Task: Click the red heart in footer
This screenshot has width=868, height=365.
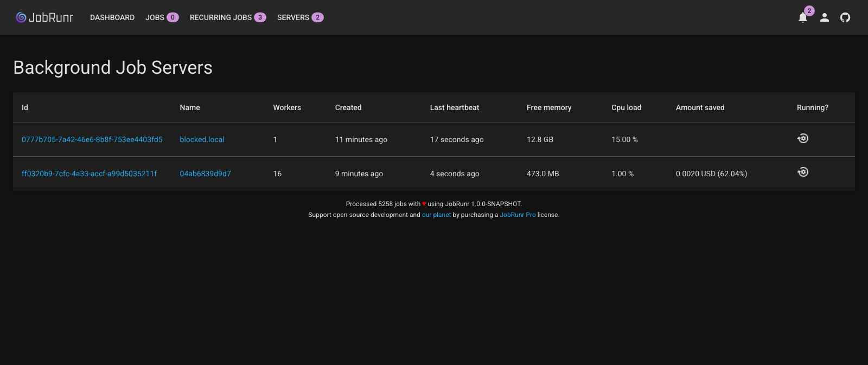Action: (x=424, y=204)
